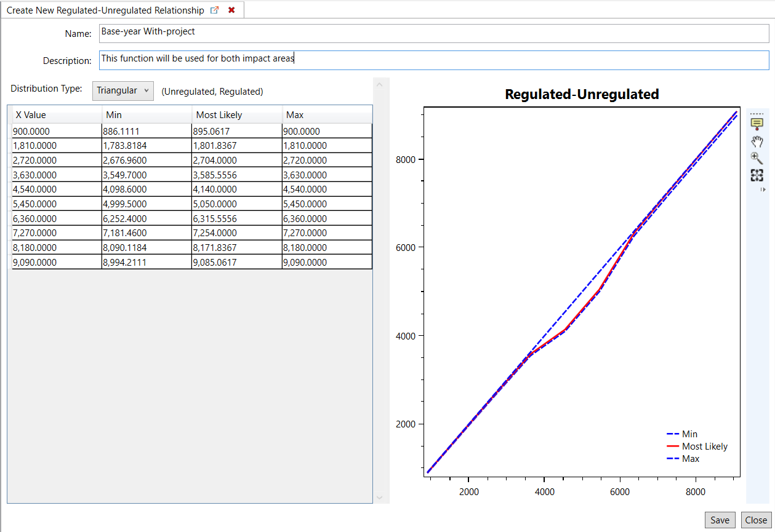775x532 pixels.
Task: Select X Value cell 6,360.0000
Action: click(57, 218)
